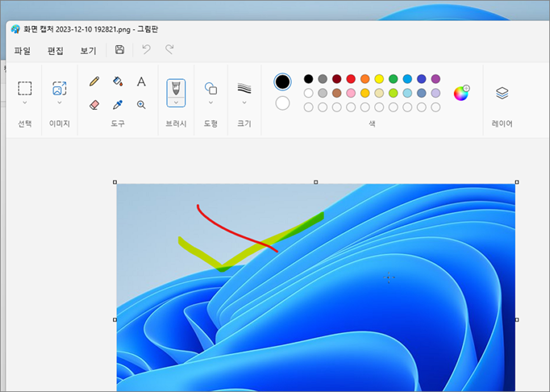Click the line Size icon

pyautogui.click(x=244, y=88)
